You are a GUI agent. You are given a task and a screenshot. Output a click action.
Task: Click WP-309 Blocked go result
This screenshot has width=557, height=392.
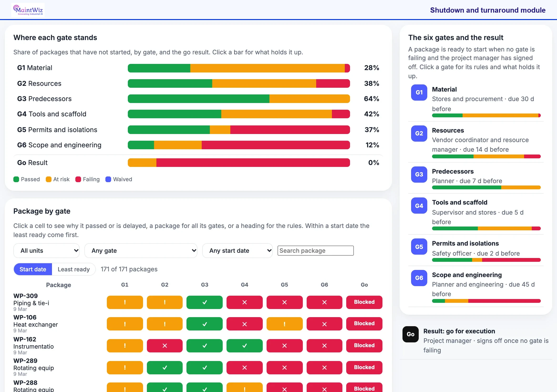click(364, 302)
